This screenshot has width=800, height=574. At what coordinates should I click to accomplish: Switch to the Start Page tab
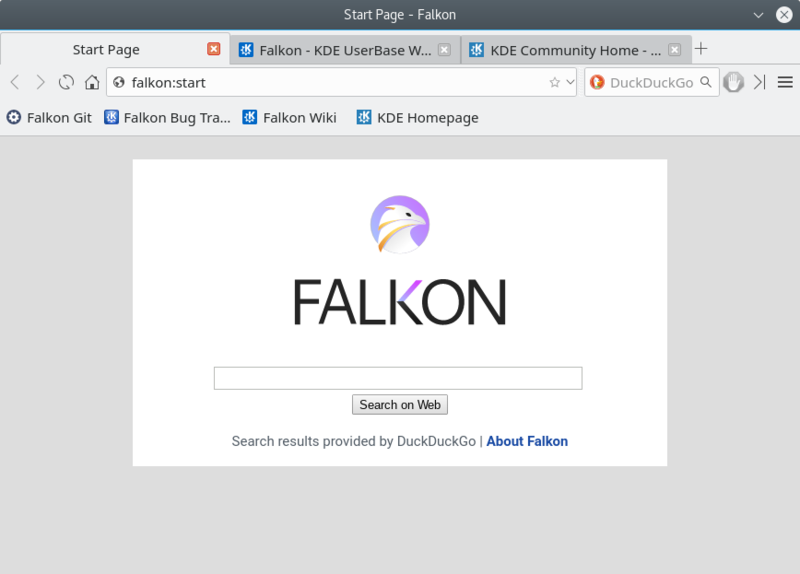point(115,49)
